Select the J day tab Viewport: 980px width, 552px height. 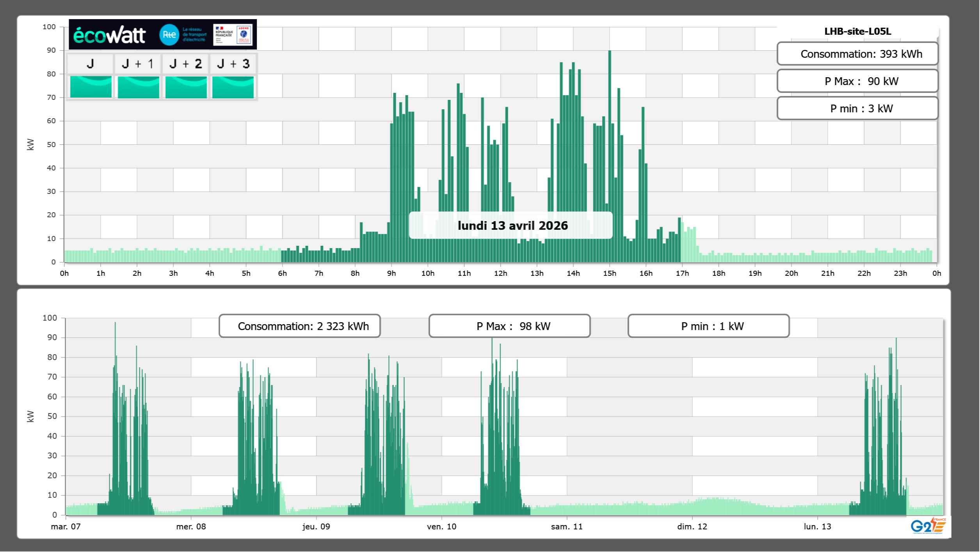tap(90, 64)
